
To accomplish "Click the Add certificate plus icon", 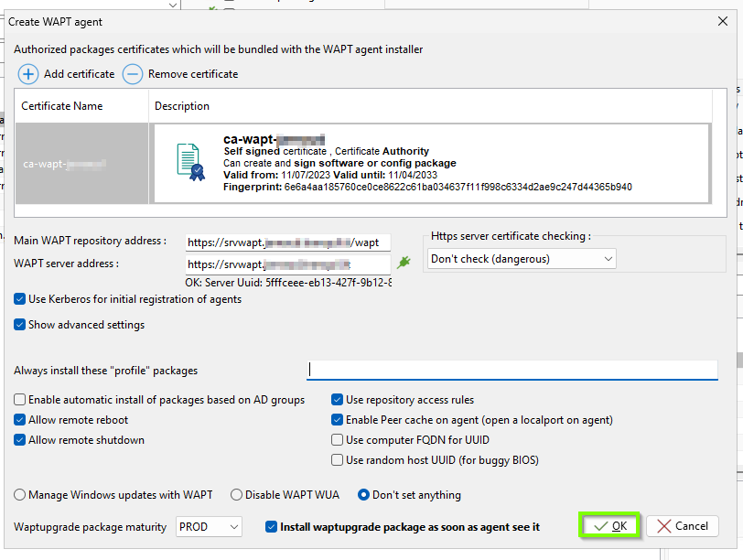I will click(28, 74).
